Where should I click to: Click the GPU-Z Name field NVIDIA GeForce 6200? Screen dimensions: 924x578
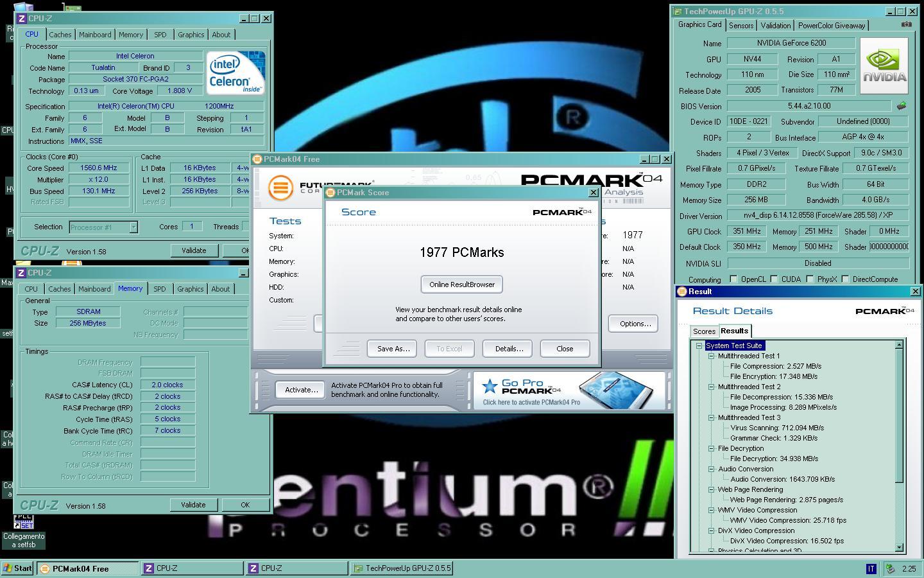pos(791,43)
